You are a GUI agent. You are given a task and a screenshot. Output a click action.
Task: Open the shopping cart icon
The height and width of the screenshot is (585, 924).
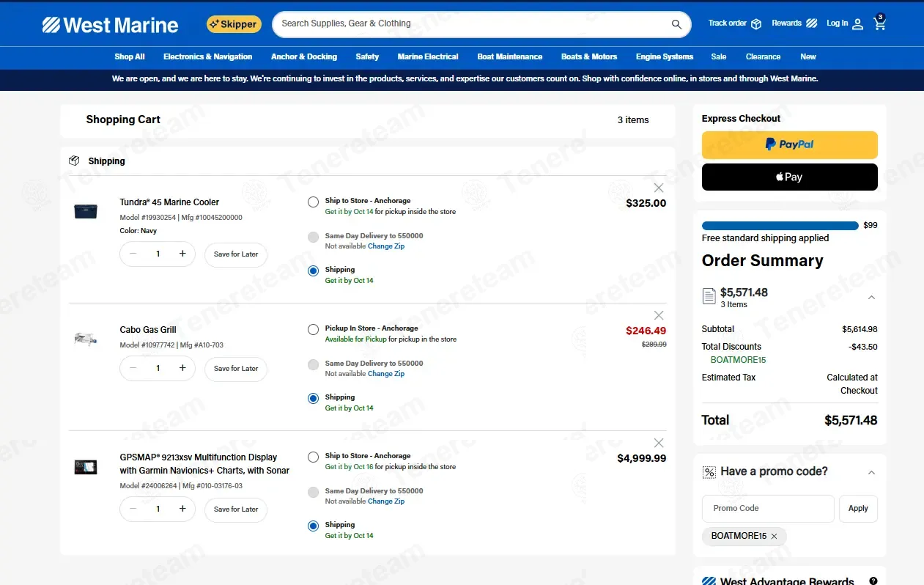coord(880,23)
